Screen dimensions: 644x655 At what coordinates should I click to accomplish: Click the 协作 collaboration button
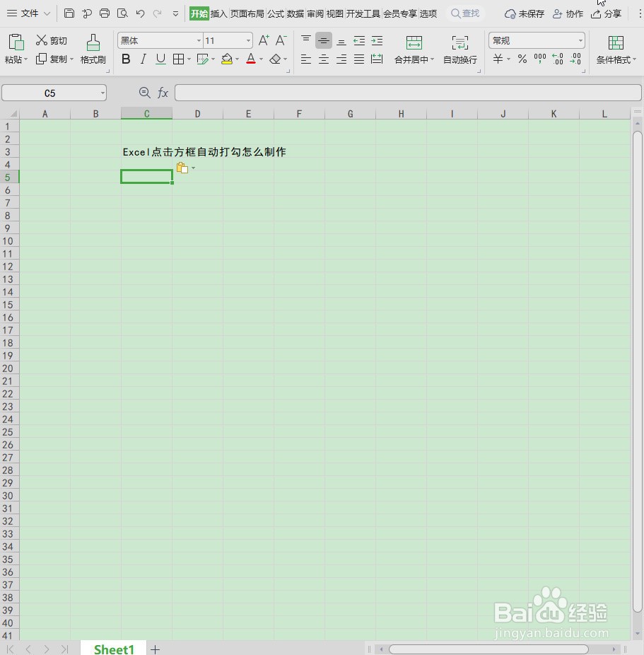(568, 13)
